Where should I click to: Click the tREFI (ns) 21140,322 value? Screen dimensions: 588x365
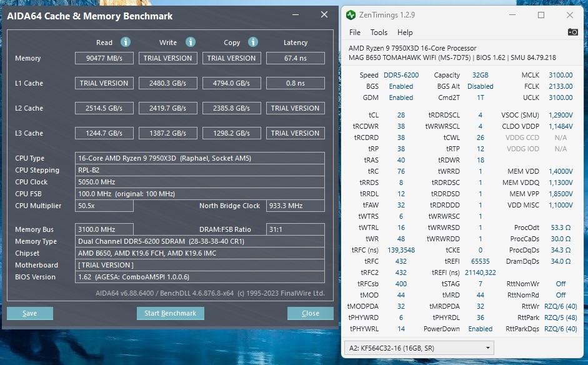click(x=481, y=272)
